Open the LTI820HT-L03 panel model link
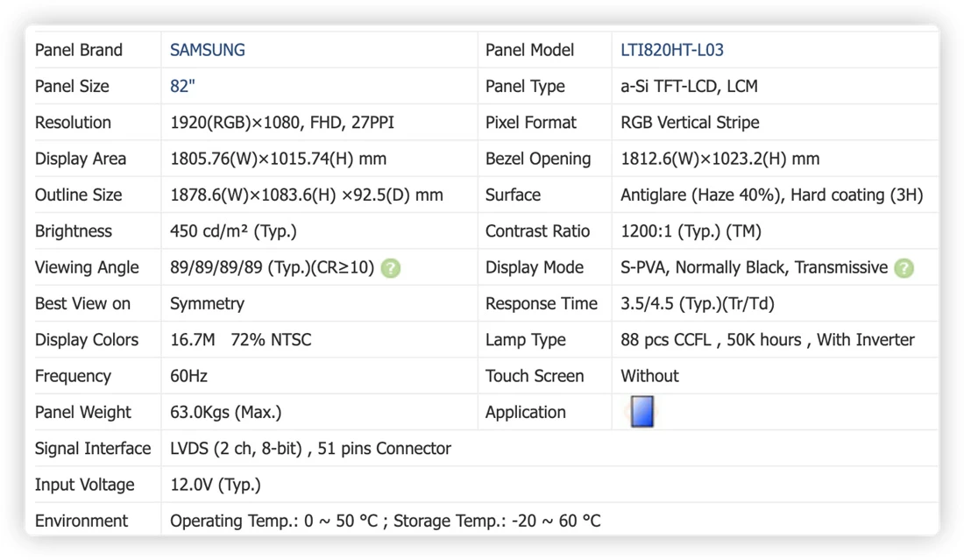 pyautogui.click(x=671, y=50)
